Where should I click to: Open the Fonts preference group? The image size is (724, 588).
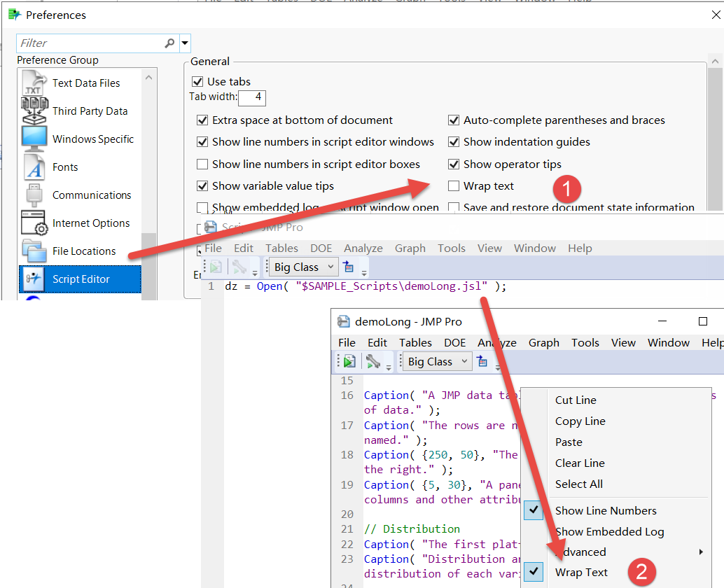click(x=65, y=167)
